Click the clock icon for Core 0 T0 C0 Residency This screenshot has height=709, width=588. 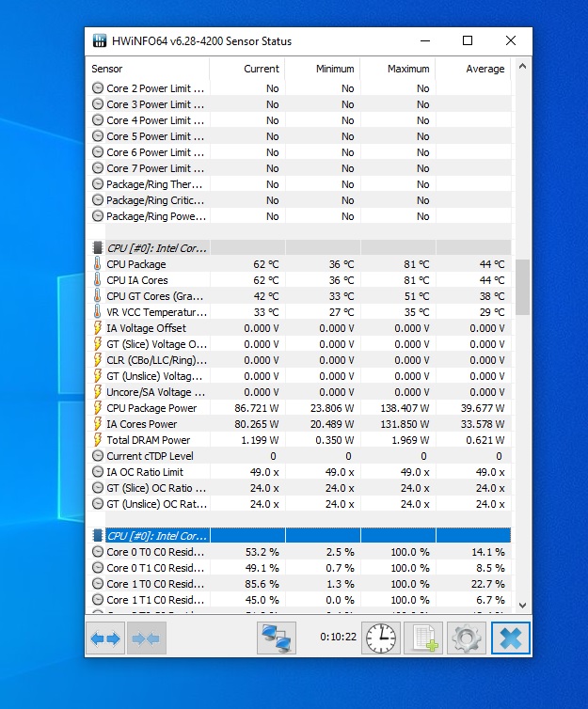tap(98, 552)
